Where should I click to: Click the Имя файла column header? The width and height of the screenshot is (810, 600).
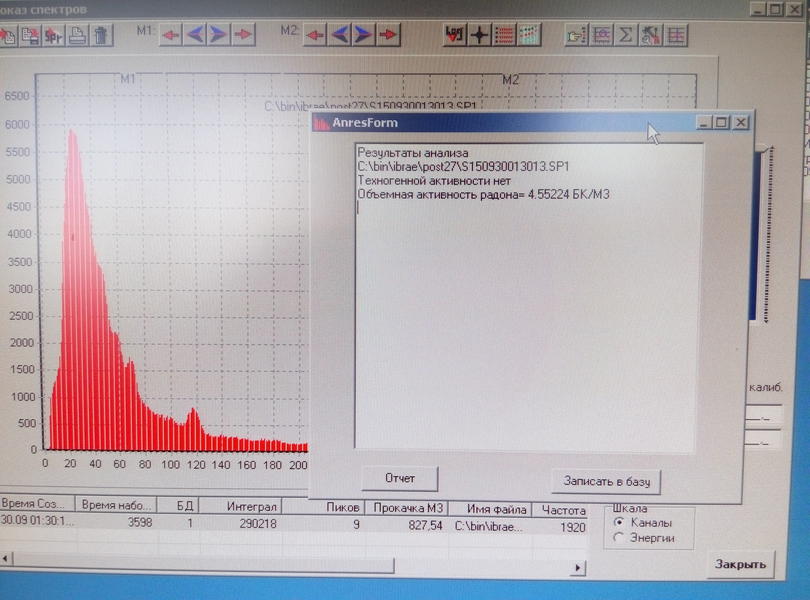click(490, 509)
